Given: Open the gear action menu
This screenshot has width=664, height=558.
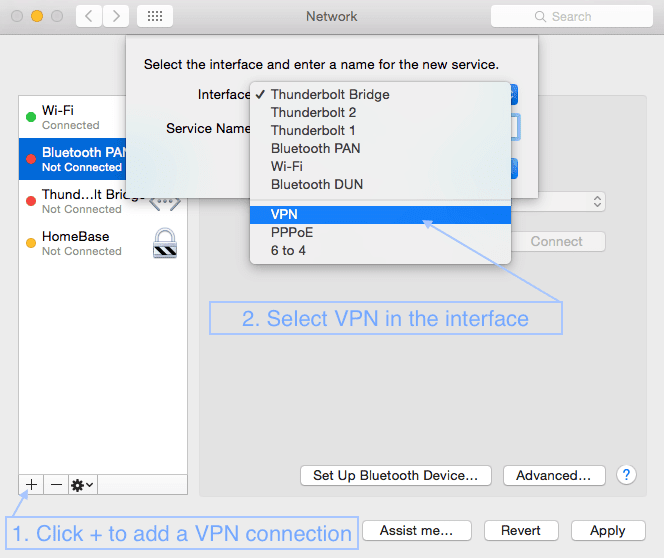Looking at the screenshot, I should click(83, 484).
